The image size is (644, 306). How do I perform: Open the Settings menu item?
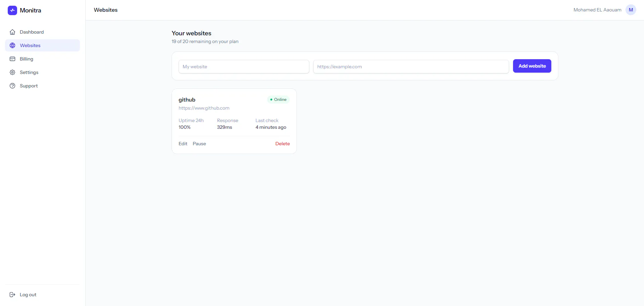42,72
